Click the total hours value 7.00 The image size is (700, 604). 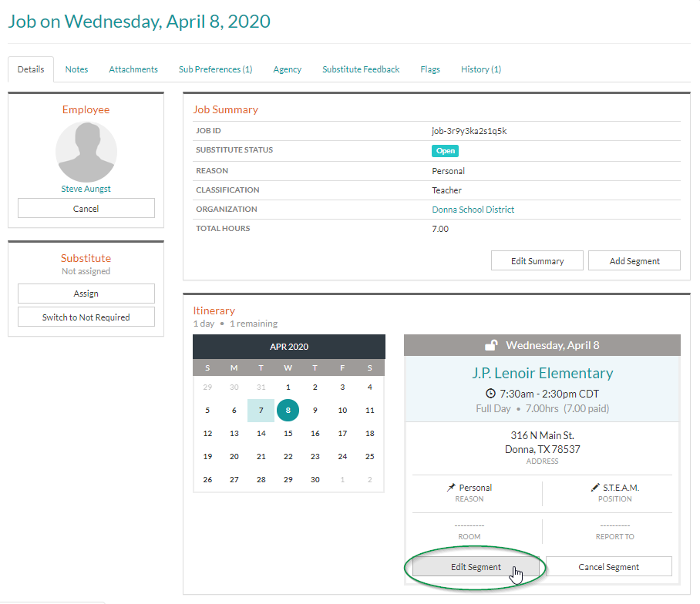click(440, 229)
